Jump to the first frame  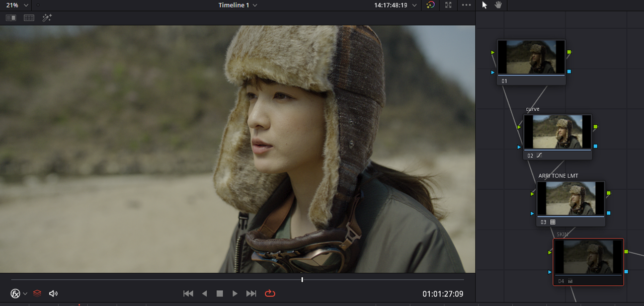(188, 293)
